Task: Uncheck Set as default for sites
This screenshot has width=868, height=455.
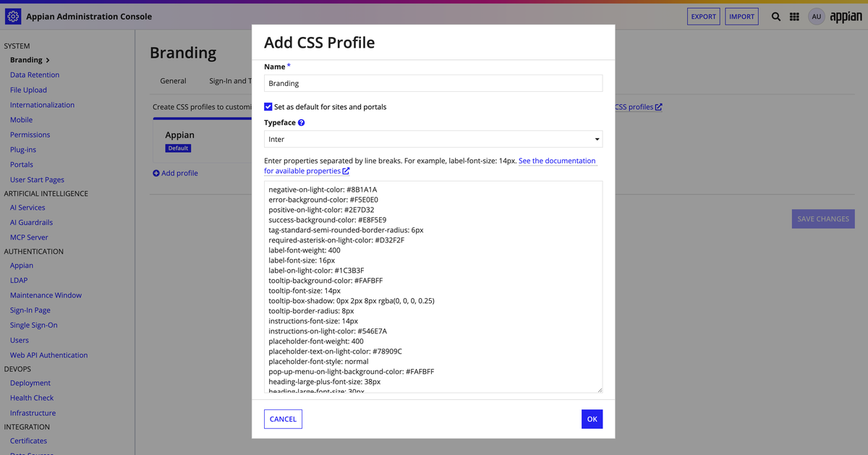Action: (x=268, y=106)
